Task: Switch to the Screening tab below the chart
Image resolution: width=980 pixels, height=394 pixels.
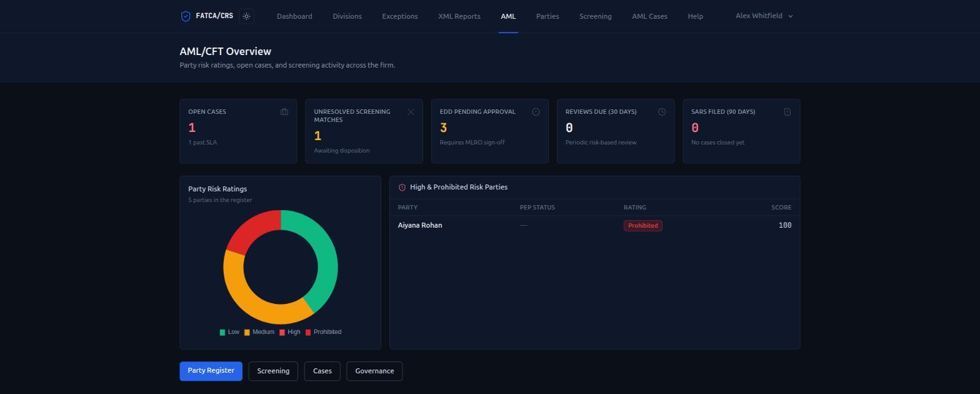Action: tap(273, 371)
